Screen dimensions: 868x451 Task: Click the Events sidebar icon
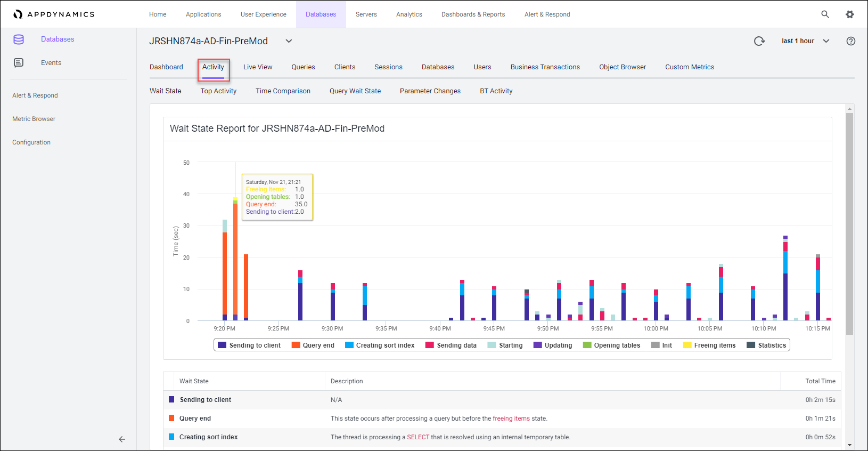(x=19, y=63)
